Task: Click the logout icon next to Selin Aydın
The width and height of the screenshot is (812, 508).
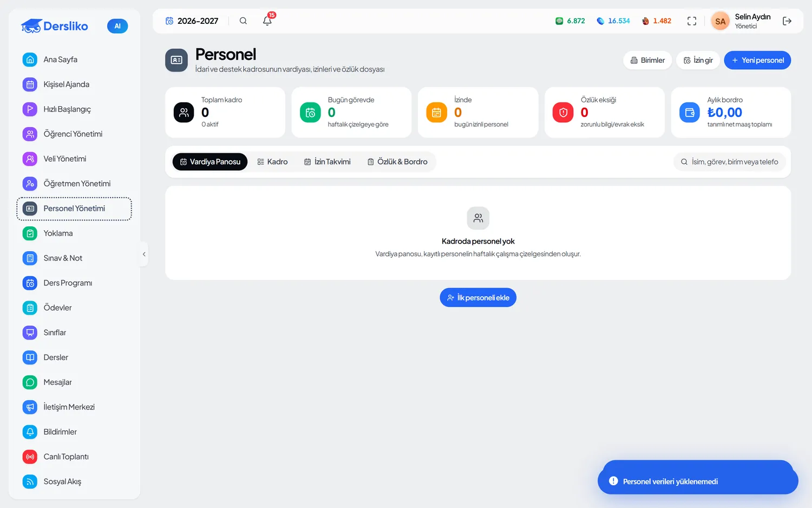Action: [787, 21]
